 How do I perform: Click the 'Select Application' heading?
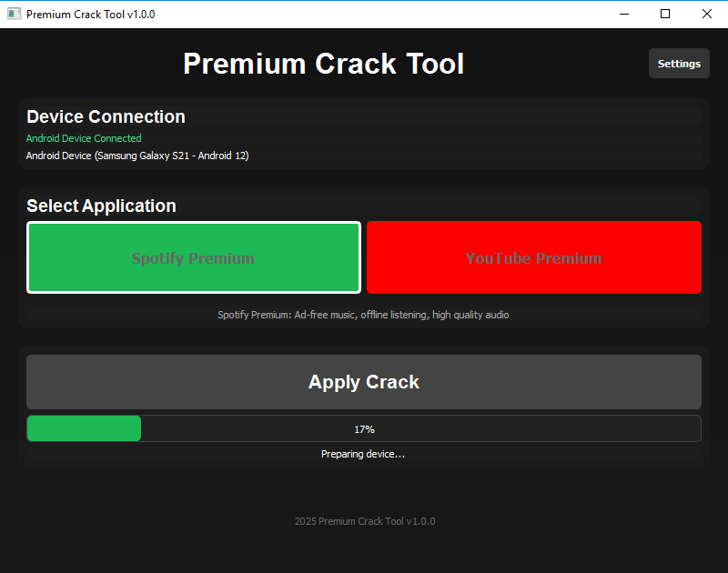pyautogui.click(x=101, y=206)
